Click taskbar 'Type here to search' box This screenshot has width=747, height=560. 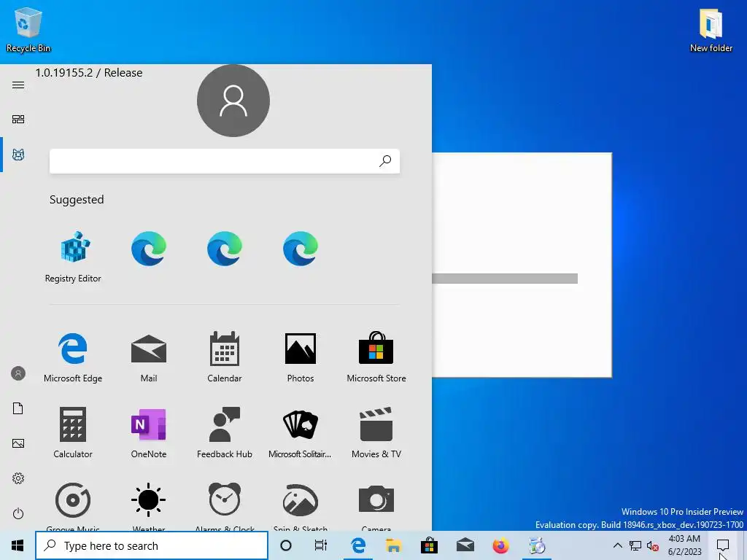click(152, 545)
